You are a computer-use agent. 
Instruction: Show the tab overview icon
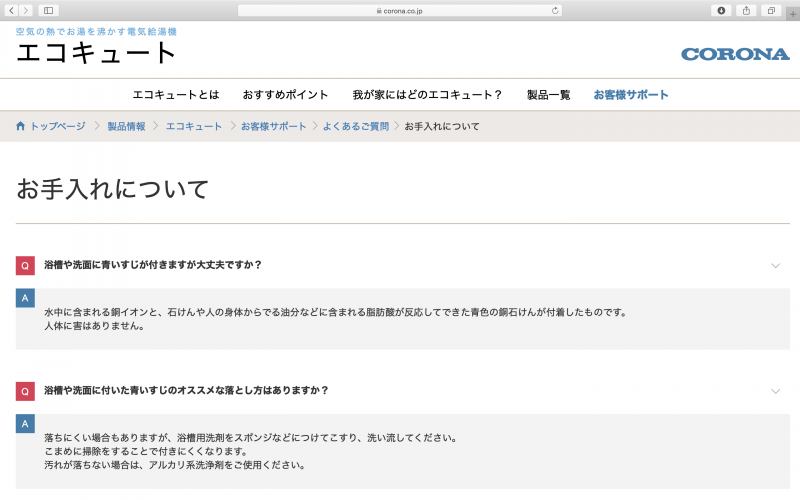point(771,10)
